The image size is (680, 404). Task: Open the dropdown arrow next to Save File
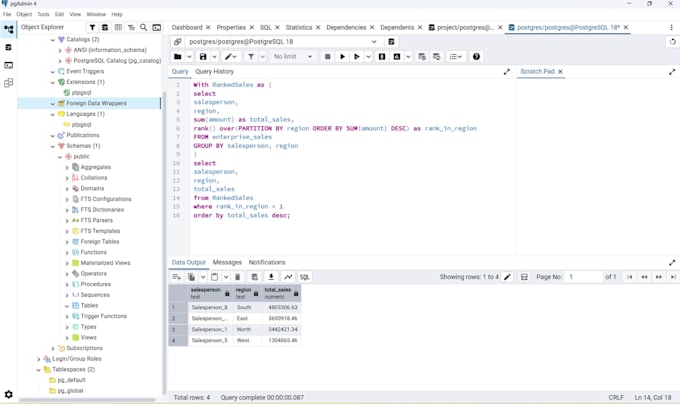click(214, 57)
